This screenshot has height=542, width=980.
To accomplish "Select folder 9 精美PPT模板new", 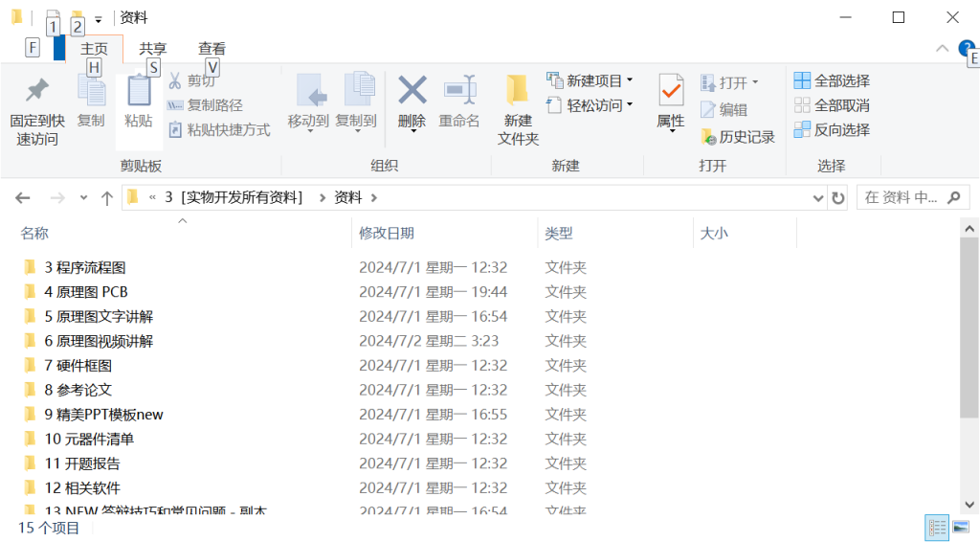I will [x=103, y=415].
